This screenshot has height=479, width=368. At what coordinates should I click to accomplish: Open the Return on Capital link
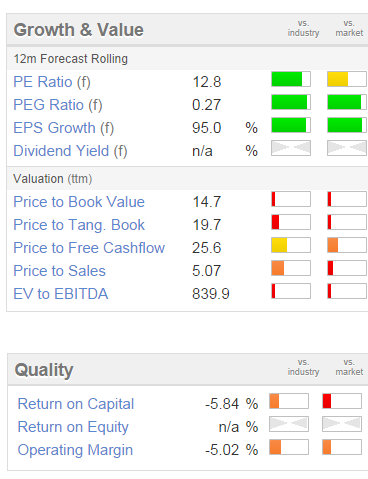pos(76,404)
